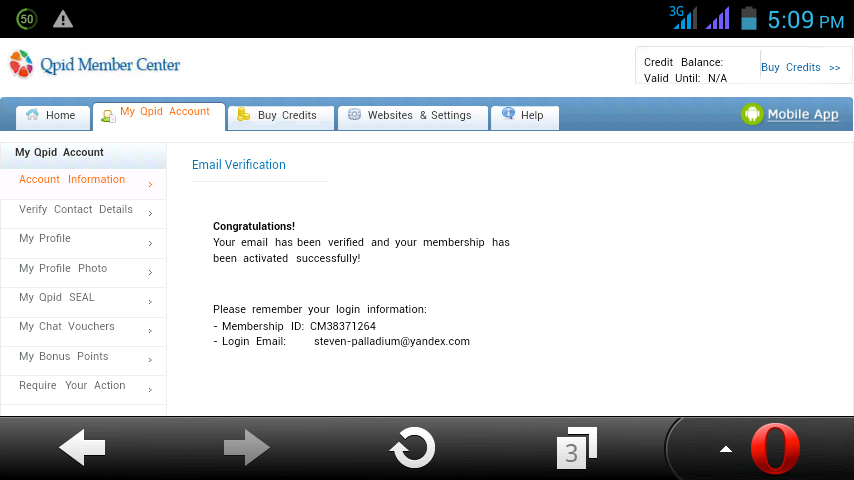Click the Credit Balance label
The image size is (854, 480).
pos(683,62)
